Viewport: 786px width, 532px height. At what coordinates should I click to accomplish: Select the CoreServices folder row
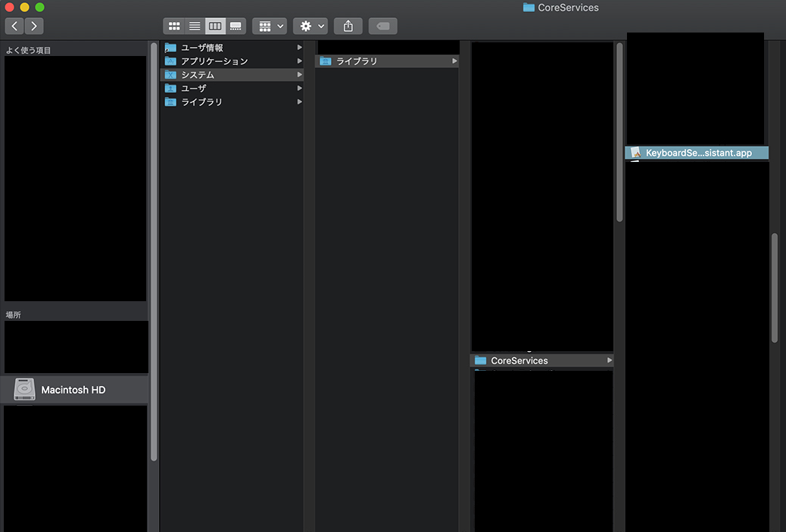point(542,360)
